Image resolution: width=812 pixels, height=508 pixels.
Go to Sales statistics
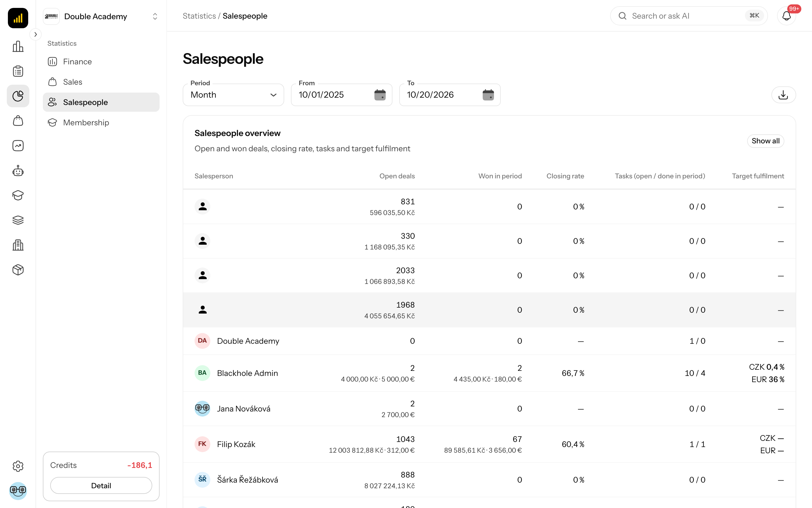pos(101,82)
